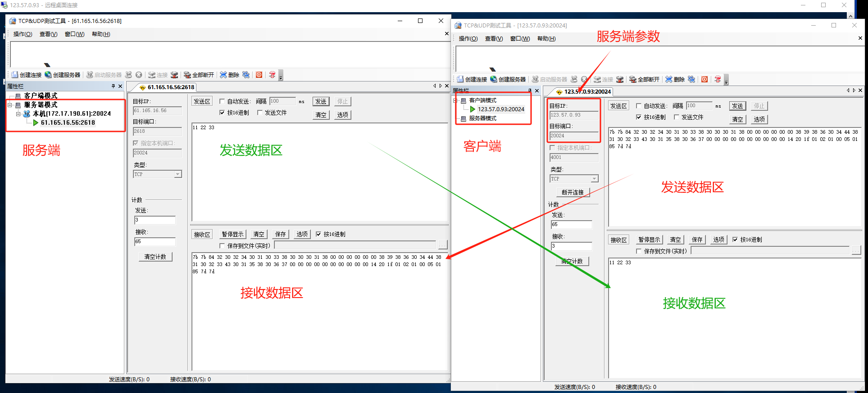This screenshot has width=868, height=393.
Task: Open 操作(O) menu in the 61.165.16.56:2618 window
Action: pyautogui.click(x=23, y=34)
